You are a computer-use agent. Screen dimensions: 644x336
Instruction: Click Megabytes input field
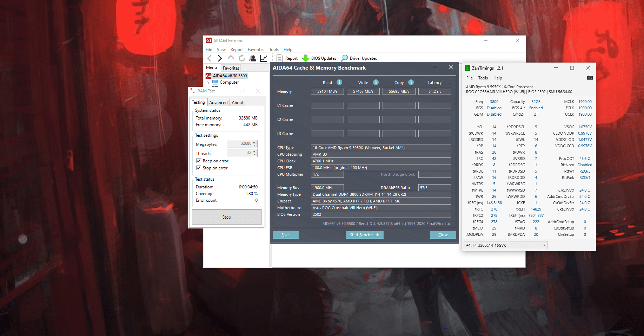(x=240, y=144)
